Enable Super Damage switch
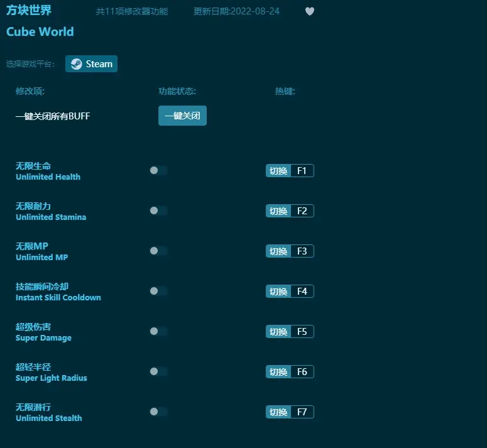Viewport: 487px width, 448px height. coord(159,331)
